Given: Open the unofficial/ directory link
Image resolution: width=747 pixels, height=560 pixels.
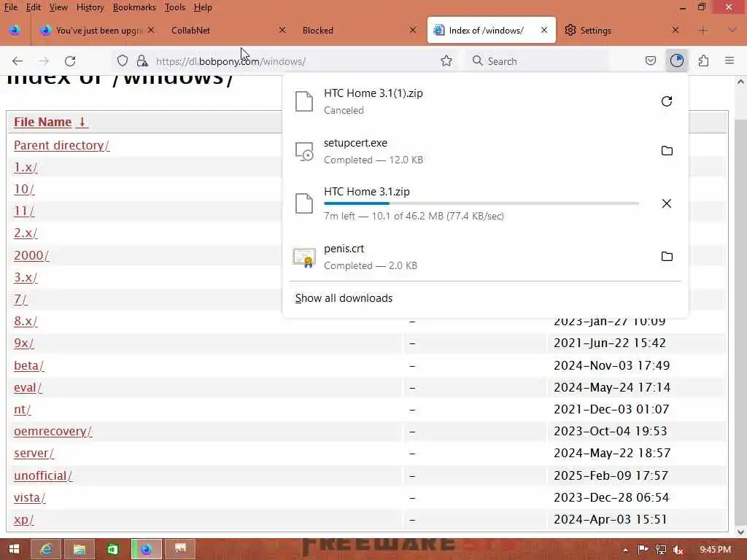Looking at the screenshot, I should click(43, 475).
